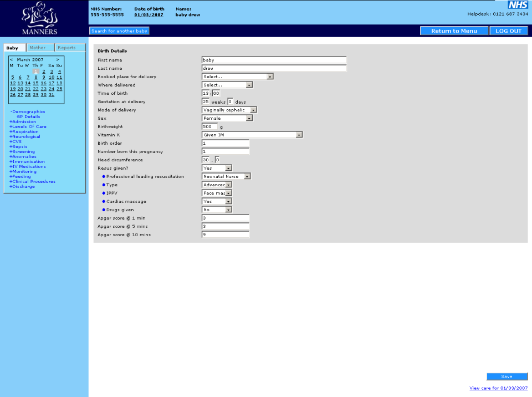Viewport: 532px width, 397px height.
Task: Select March 31 in calendar
Action: (x=51, y=95)
